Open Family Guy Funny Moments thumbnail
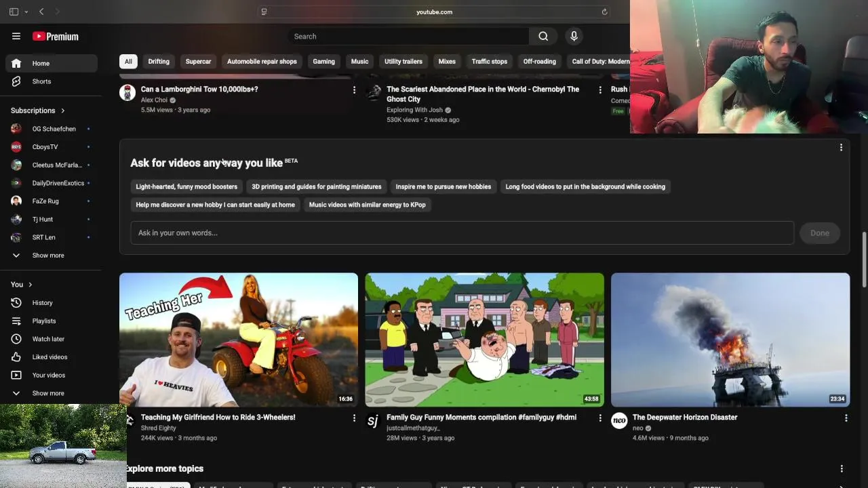Viewport: 868px width, 488px height. tap(484, 340)
